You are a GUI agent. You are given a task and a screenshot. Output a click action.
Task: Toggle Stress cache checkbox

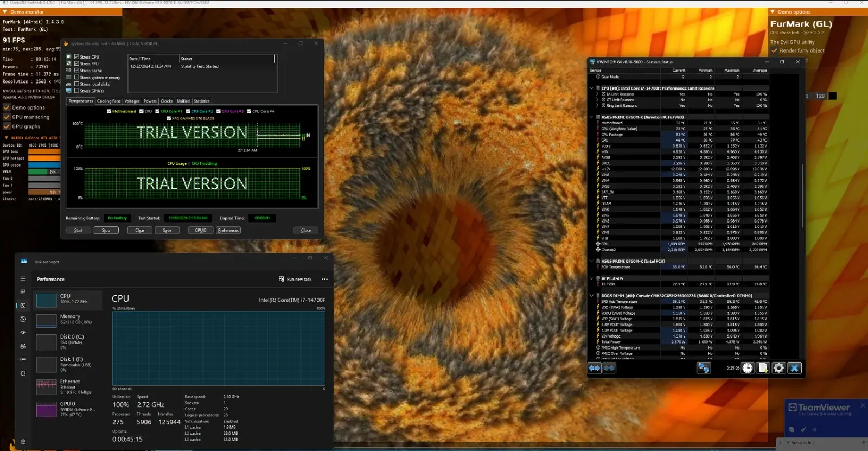tap(76, 71)
